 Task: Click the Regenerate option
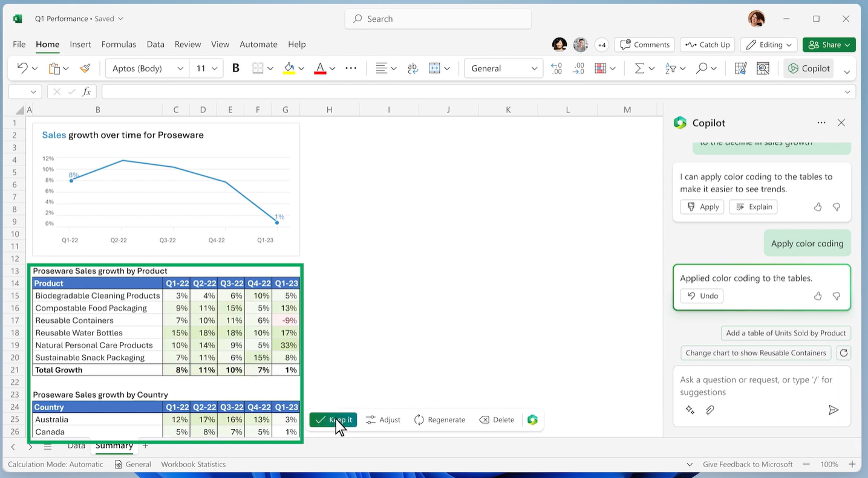440,419
